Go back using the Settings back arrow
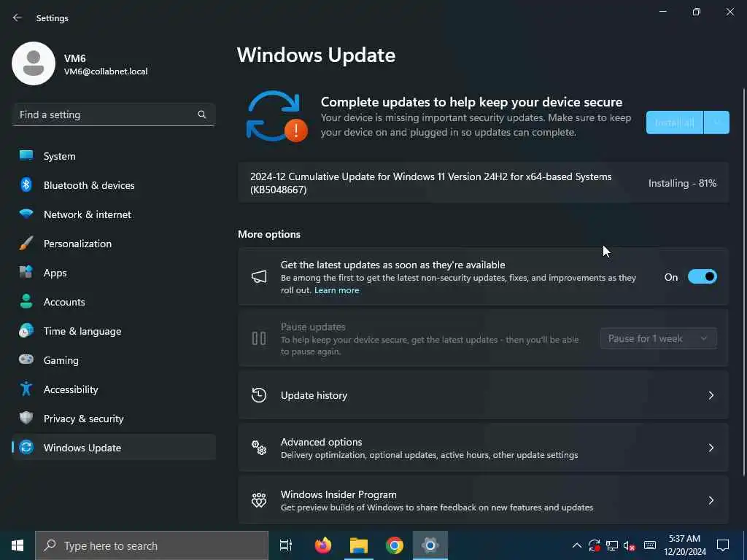747x560 pixels. [18, 17]
